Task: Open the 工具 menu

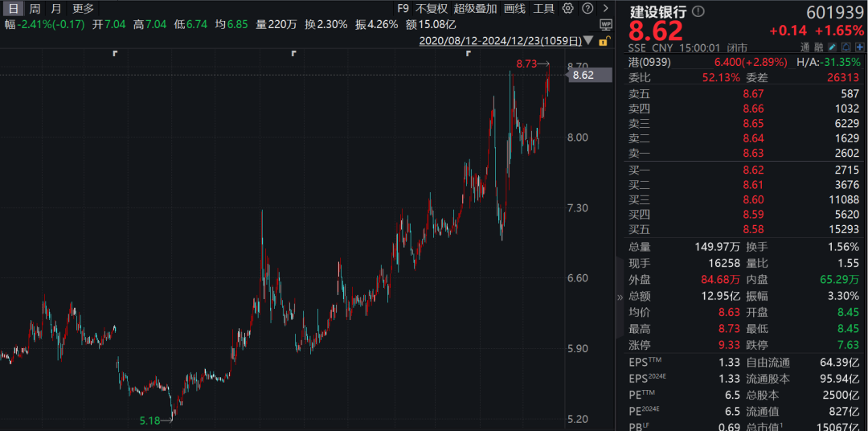Action: point(544,9)
